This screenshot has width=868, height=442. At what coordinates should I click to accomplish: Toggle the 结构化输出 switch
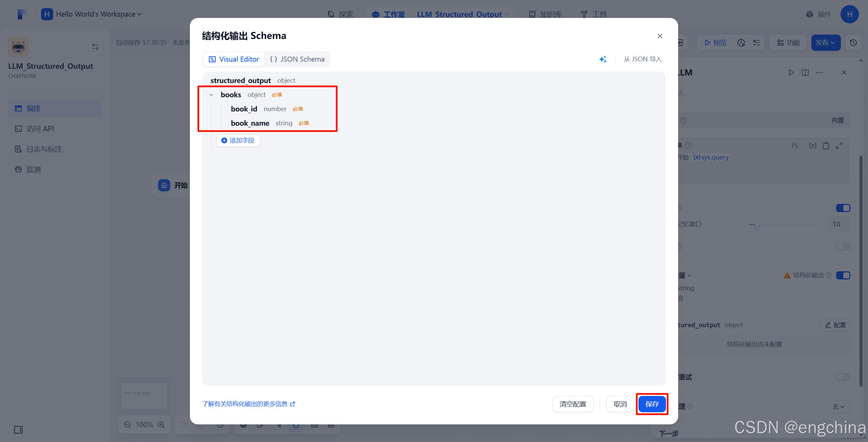point(843,275)
